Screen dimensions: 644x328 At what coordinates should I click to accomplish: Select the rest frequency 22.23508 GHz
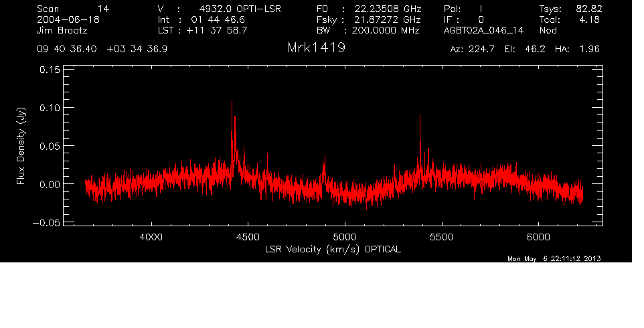[x=388, y=9]
